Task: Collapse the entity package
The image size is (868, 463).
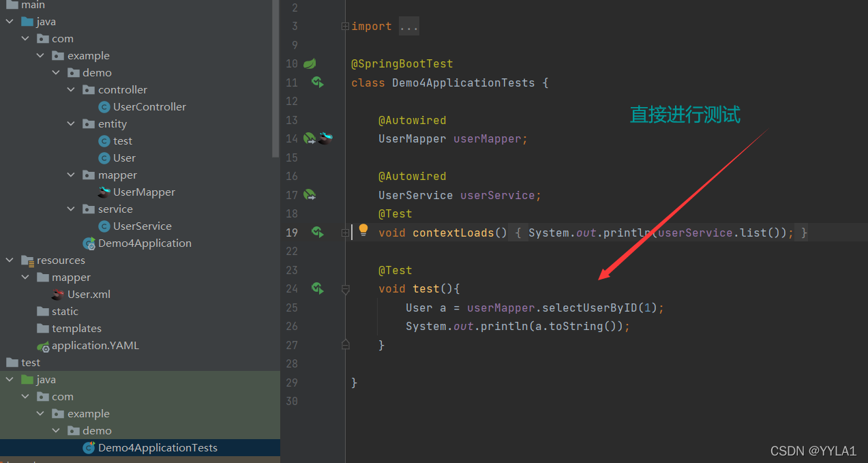Action: (x=71, y=124)
